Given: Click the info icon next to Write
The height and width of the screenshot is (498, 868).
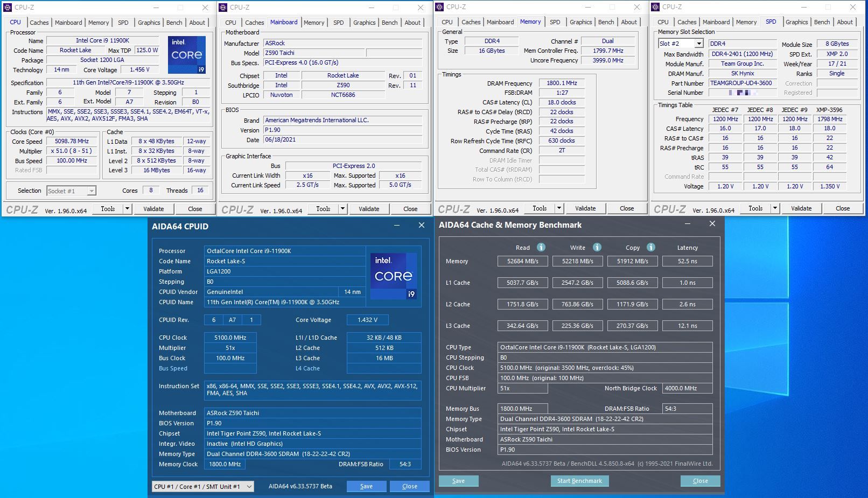Looking at the screenshot, I should coord(597,247).
